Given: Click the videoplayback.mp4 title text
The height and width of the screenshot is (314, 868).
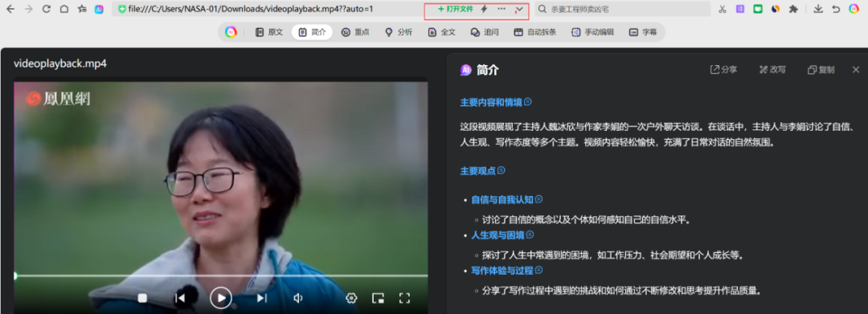Looking at the screenshot, I should pyautogui.click(x=59, y=63).
